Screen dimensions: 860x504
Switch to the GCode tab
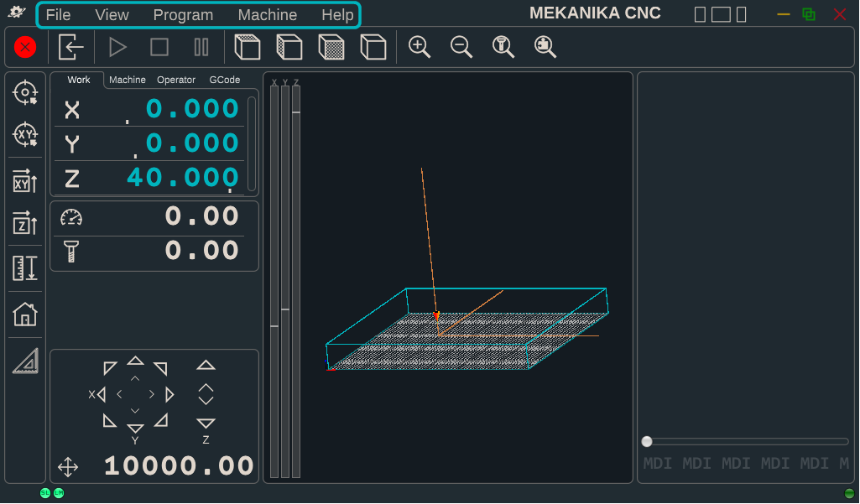pos(224,80)
